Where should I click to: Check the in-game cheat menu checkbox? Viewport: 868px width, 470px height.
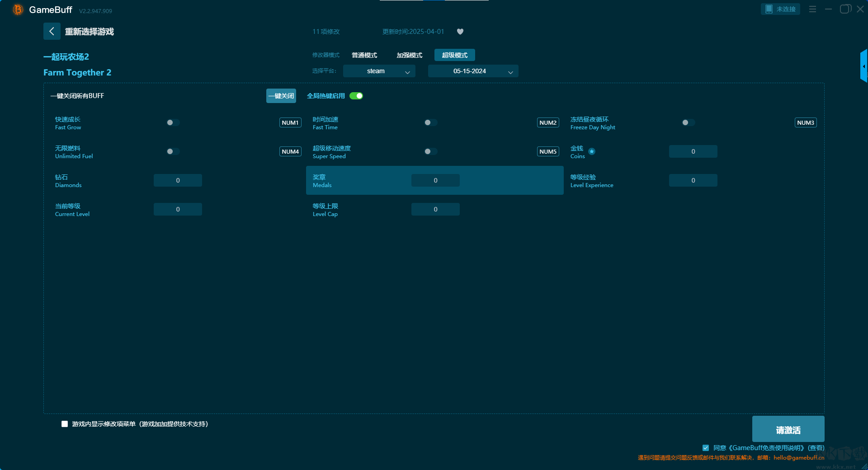pos(65,424)
